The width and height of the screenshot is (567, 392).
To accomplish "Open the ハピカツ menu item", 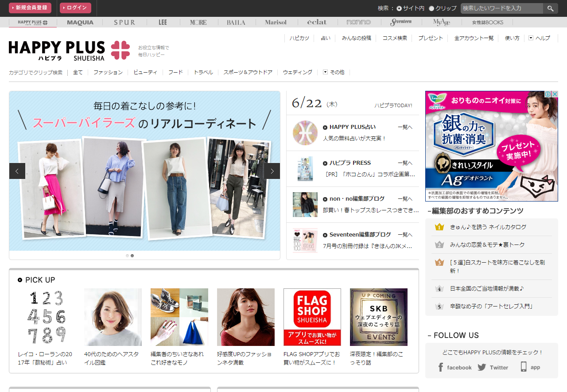I will pos(299,38).
